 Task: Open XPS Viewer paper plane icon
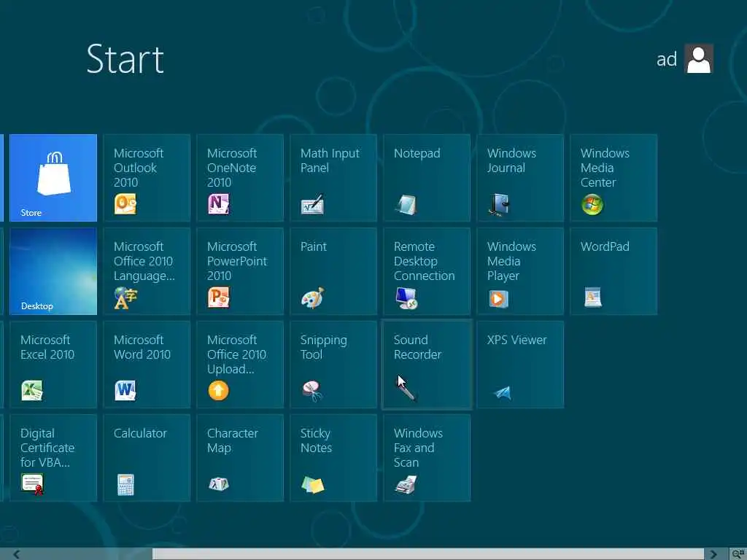tap(502, 392)
